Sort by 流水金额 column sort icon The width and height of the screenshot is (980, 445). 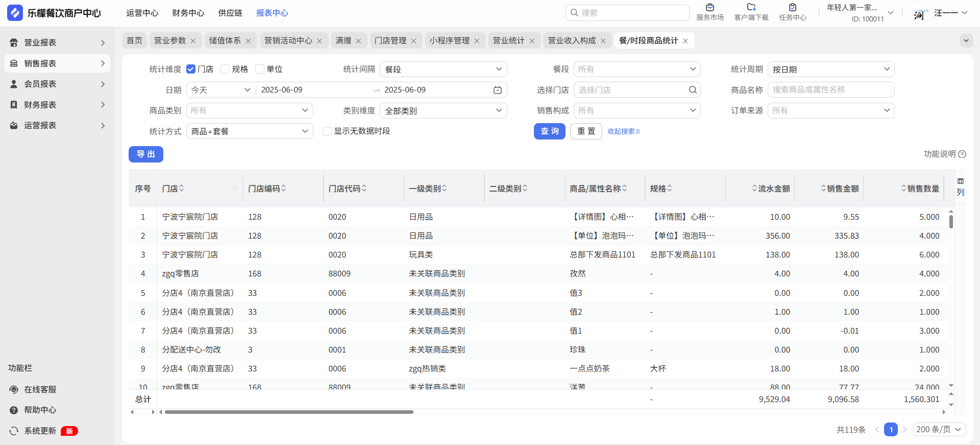pyautogui.click(x=754, y=189)
